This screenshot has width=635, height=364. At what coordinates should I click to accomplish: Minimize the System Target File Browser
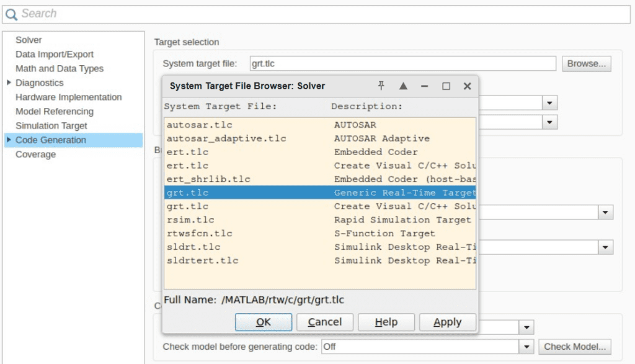(424, 86)
